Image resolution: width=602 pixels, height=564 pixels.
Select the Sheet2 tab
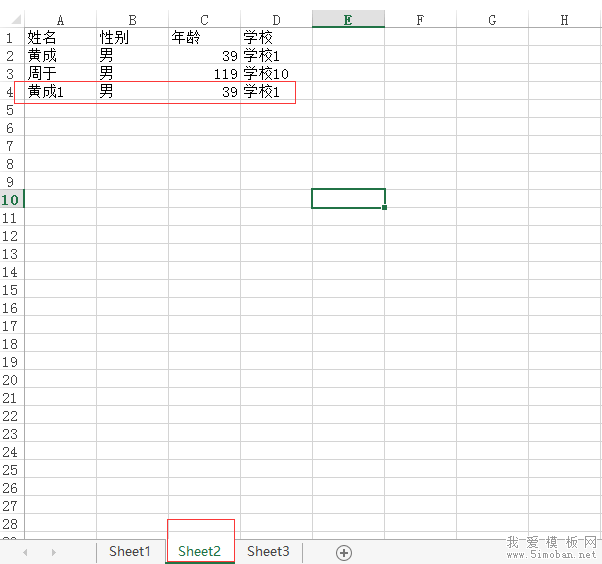pos(200,551)
